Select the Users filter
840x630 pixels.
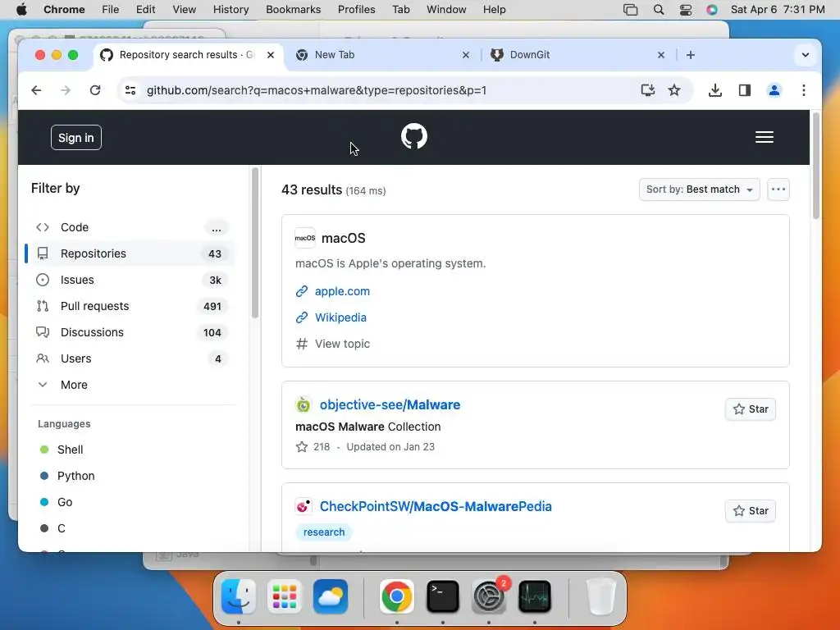(x=130, y=358)
